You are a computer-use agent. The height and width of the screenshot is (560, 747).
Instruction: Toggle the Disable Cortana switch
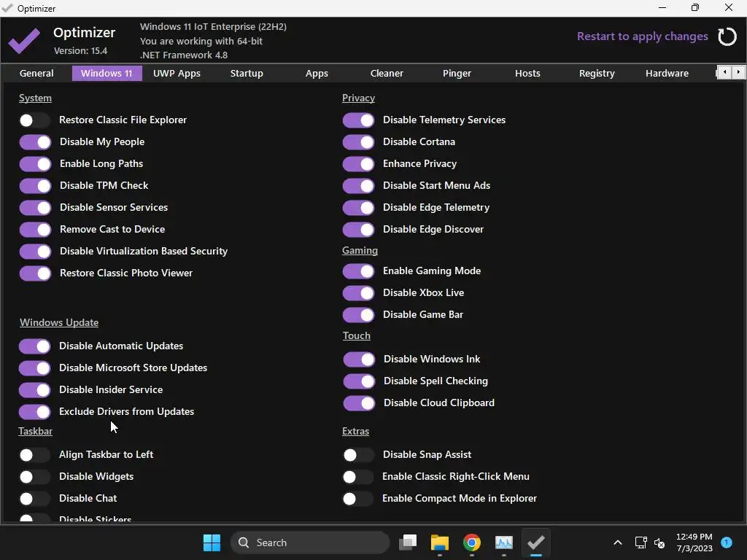click(358, 142)
